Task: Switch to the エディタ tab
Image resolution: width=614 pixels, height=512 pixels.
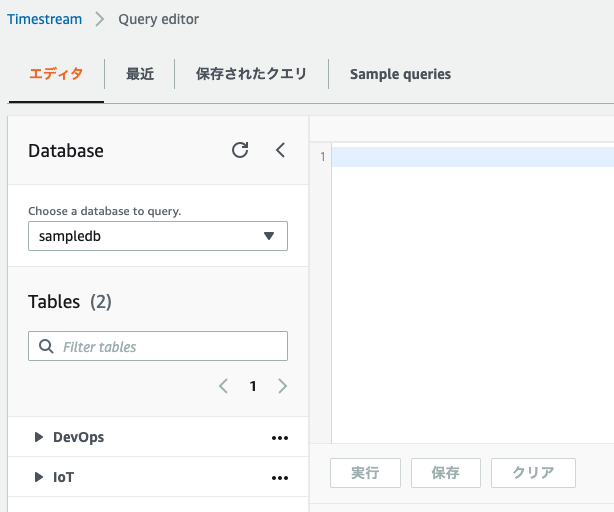Action: coord(56,74)
